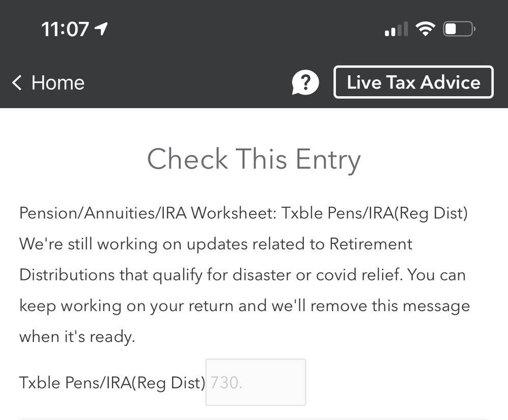Image resolution: width=508 pixels, height=420 pixels.
Task: Tap the word "Retirement" in the message
Action: 371,244
